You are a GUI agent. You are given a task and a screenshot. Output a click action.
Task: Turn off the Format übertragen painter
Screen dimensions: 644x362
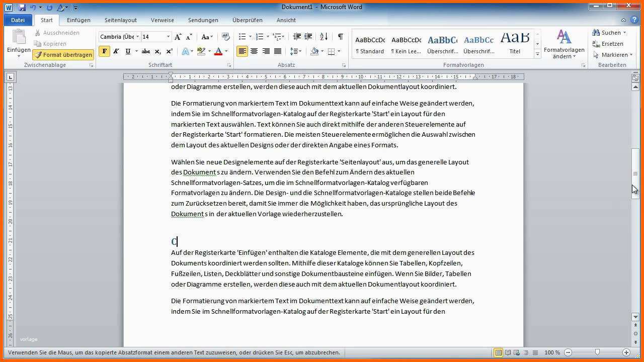(x=63, y=55)
